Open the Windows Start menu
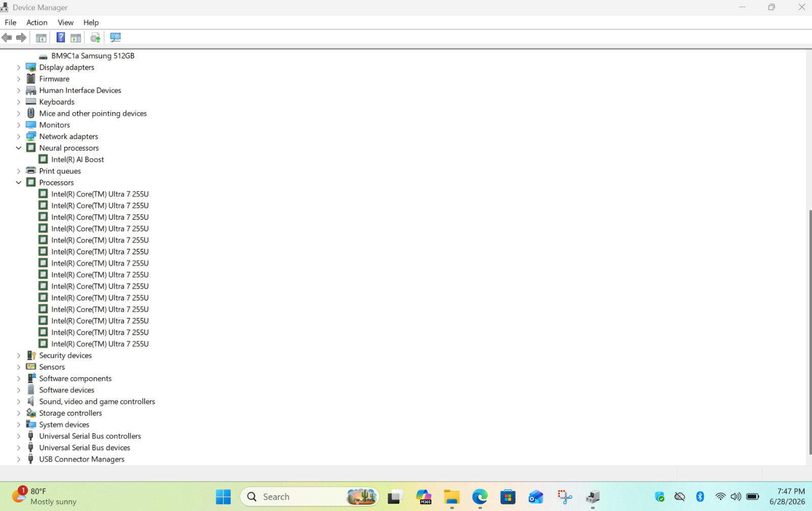The width and height of the screenshot is (812, 511). coord(223,497)
